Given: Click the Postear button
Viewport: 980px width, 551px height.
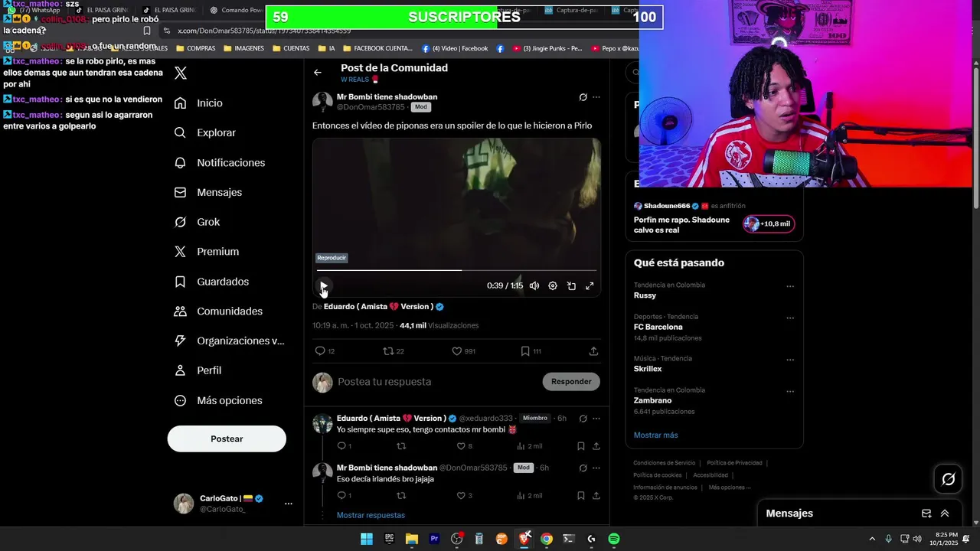Looking at the screenshot, I should point(227,439).
